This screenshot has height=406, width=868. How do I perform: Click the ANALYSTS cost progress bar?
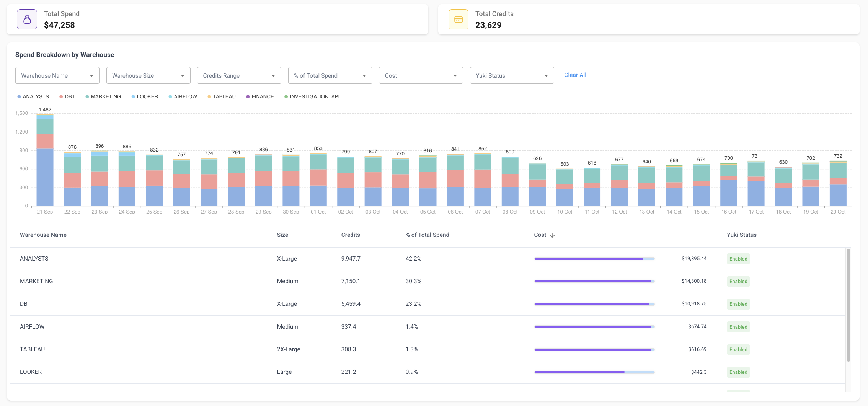pos(594,259)
